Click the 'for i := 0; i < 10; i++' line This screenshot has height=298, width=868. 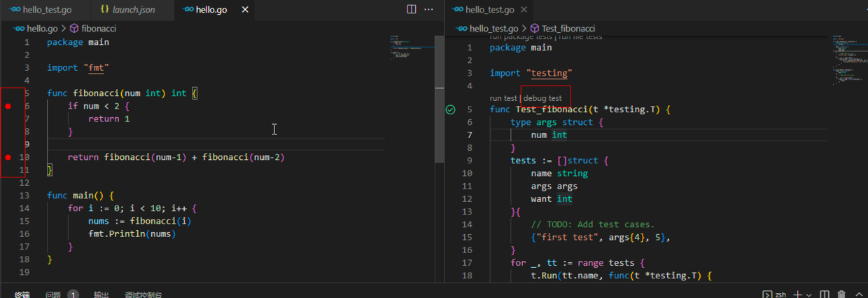[x=132, y=208]
